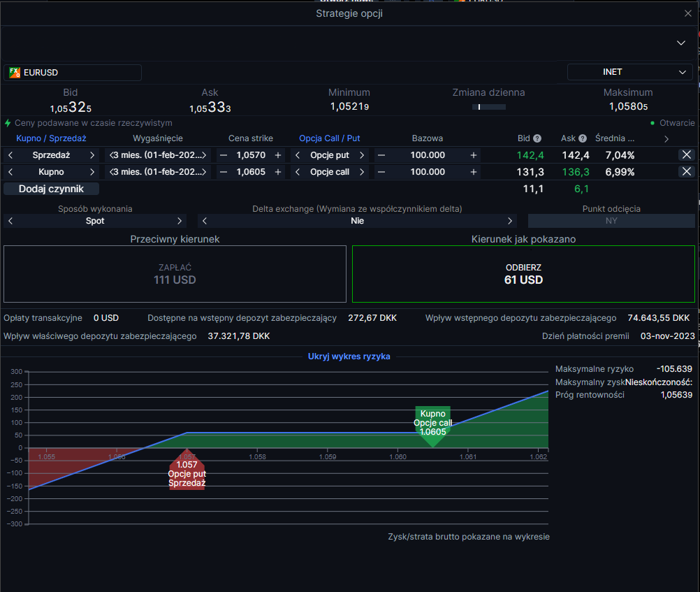The image size is (700, 592).
Task: Increase Bazowa amount on put row
Action: click(473, 155)
